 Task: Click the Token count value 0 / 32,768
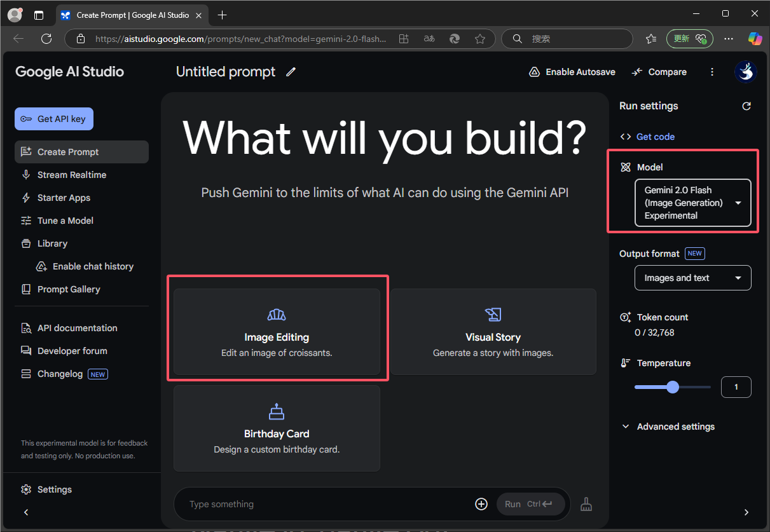point(654,332)
